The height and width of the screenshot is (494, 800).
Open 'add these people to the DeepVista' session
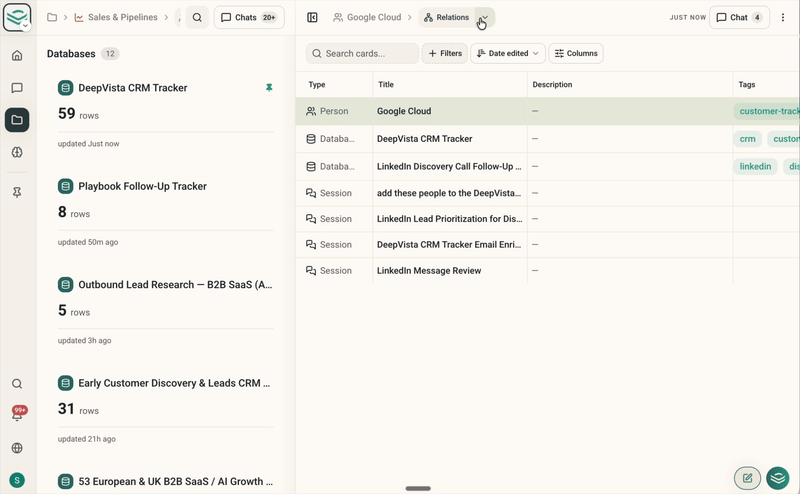(547, 193)
